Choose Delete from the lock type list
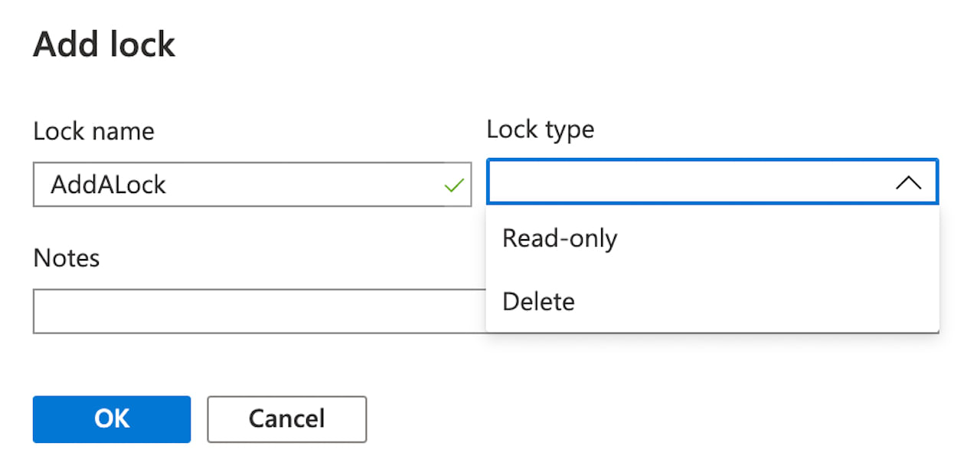Screen dimensions: 980x466 coord(538,301)
